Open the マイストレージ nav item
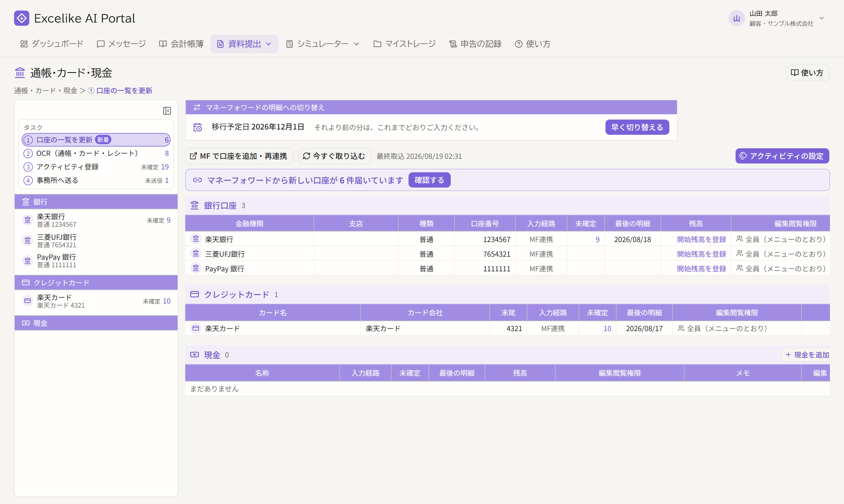 [x=404, y=44]
